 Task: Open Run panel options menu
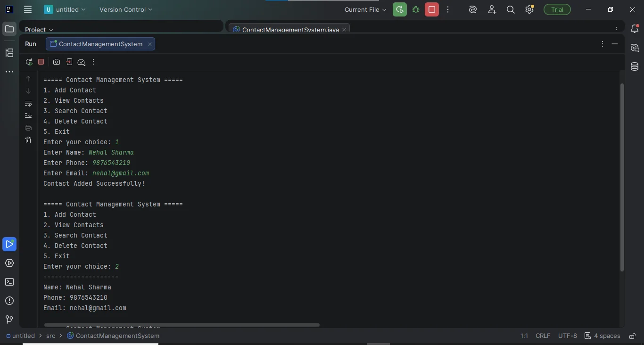603,44
